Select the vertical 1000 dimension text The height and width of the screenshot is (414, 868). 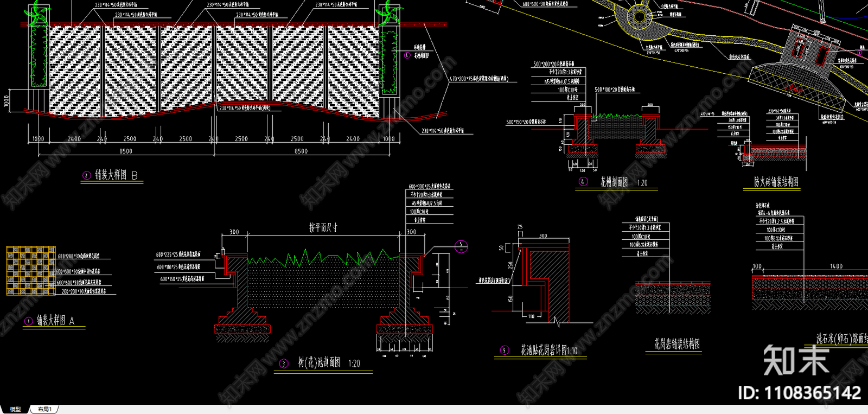tap(7, 101)
